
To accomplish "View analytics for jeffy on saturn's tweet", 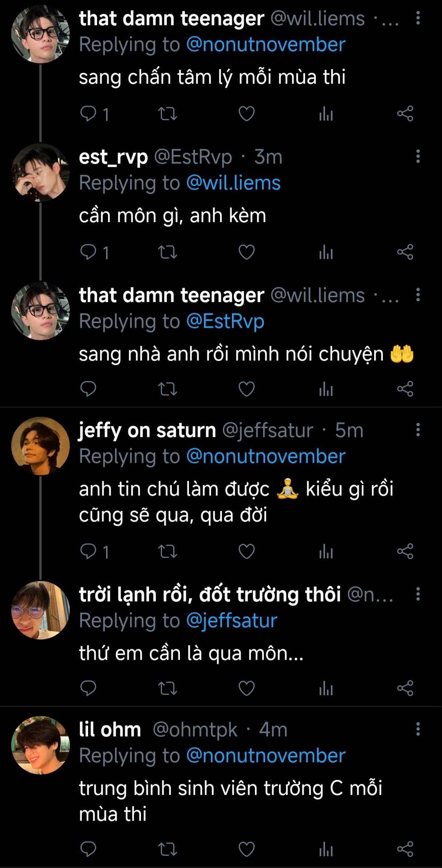I will pos(326,551).
